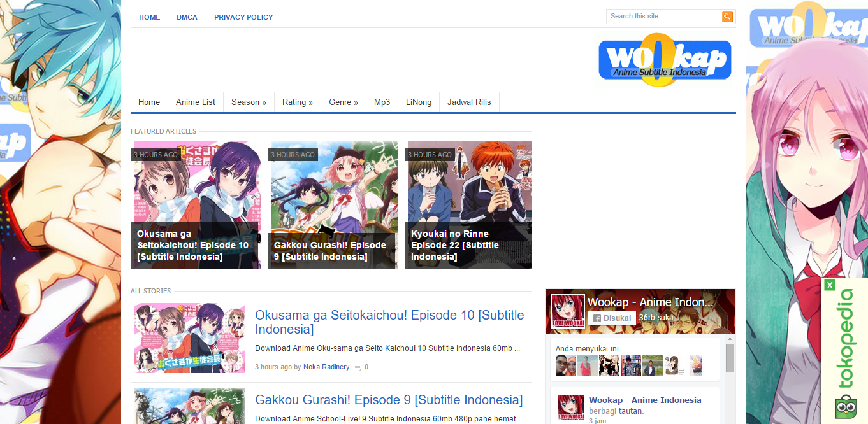This screenshot has width=868, height=424.
Task: Click Wookap - Anime Indonesia feed post name
Action: coord(645,400)
